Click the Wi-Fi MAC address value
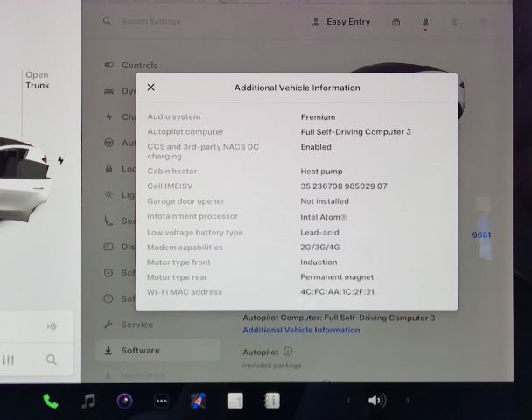 [x=337, y=291]
